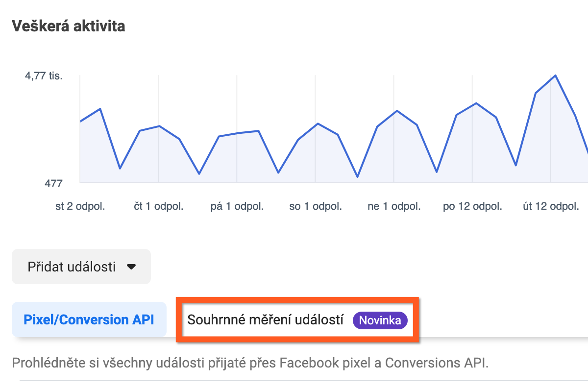The image size is (588, 392).
Task: Click the highest peak of the activity chart
Action: point(555,75)
